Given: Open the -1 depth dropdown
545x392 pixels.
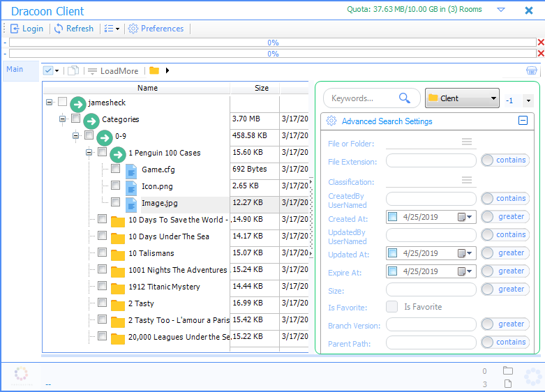Looking at the screenshot, I should [528, 100].
